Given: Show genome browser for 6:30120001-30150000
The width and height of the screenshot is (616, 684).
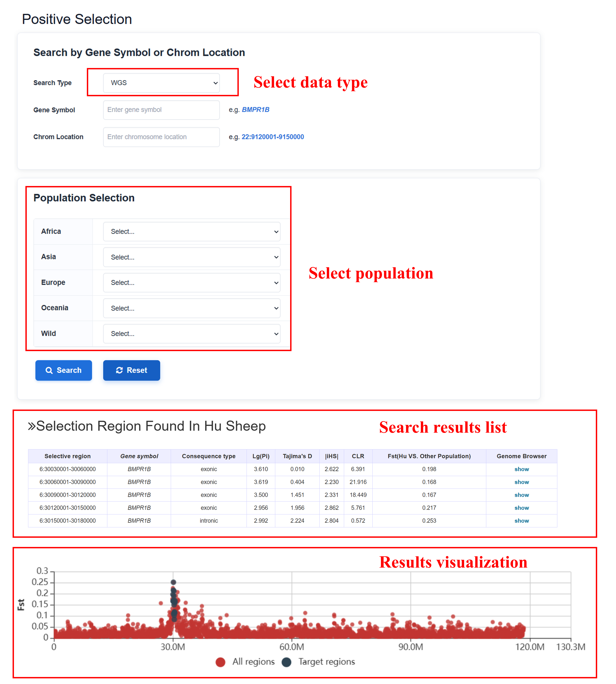Looking at the screenshot, I should pos(522,508).
